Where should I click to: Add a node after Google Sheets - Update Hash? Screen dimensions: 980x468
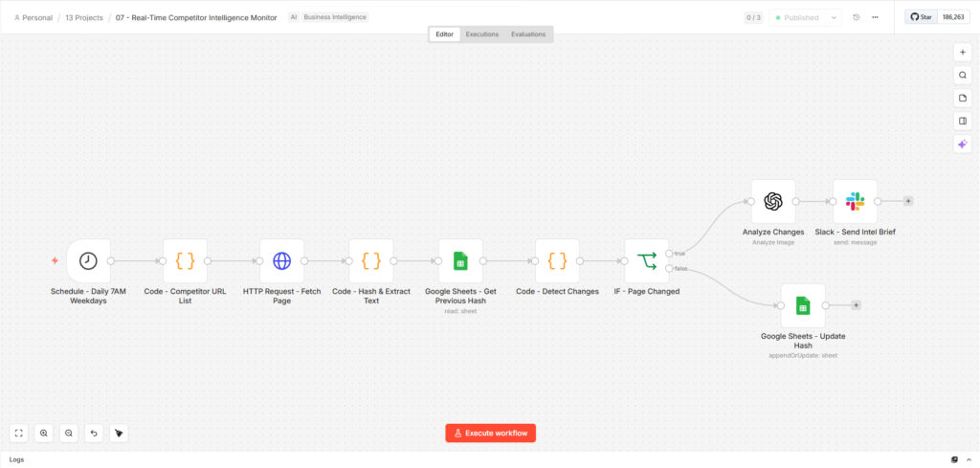click(x=857, y=305)
